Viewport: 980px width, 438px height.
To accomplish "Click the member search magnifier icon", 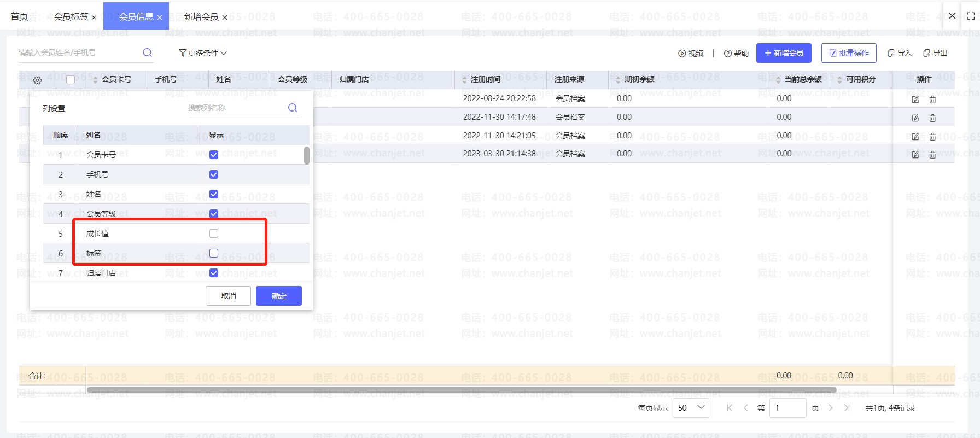I will click(x=147, y=52).
